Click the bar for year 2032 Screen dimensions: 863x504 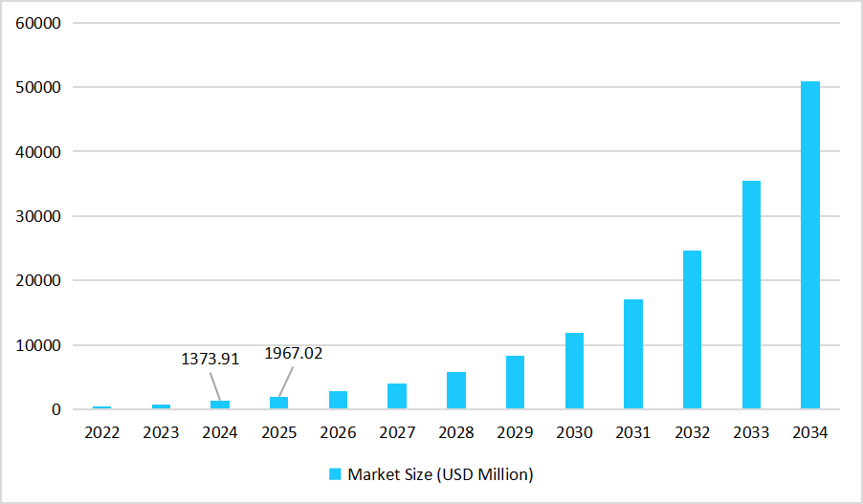pyautogui.click(x=692, y=330)
